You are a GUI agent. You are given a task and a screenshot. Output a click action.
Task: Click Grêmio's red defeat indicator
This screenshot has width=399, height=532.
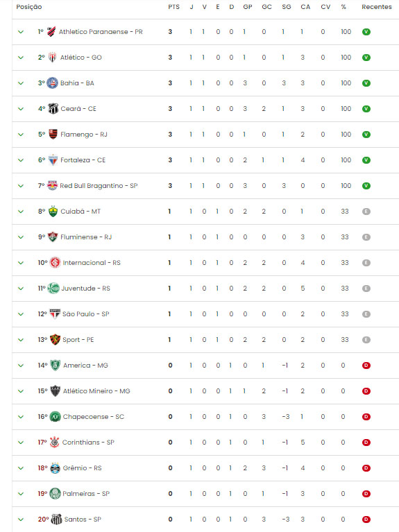tap(366, 468)
